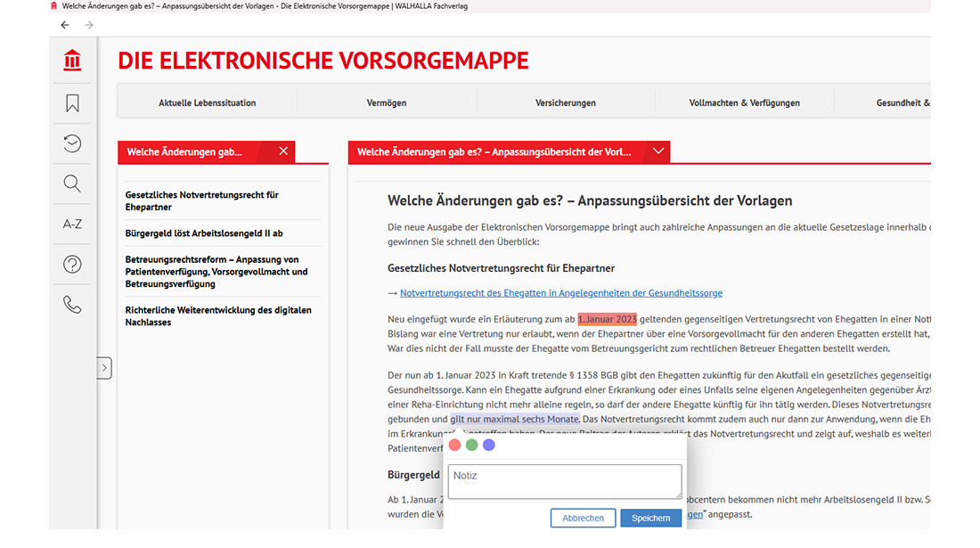Click into the Notiz text field
Viewport: 980px width, 548px height.
565,481
